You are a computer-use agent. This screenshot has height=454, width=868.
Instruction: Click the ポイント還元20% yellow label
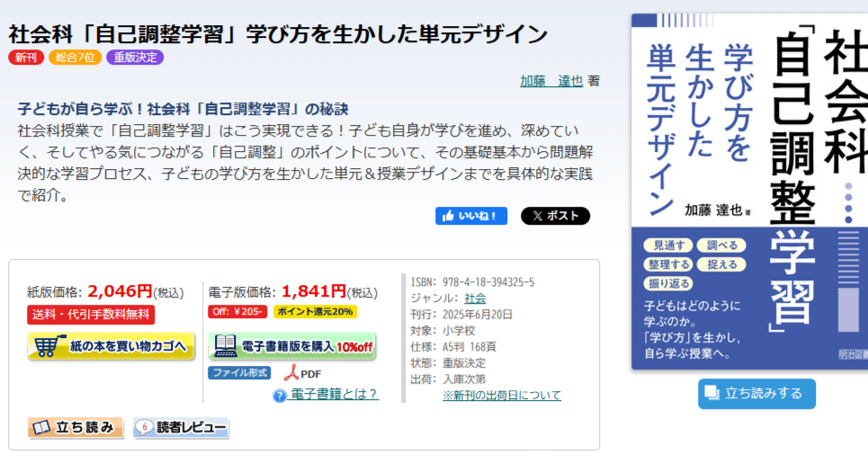315,312
